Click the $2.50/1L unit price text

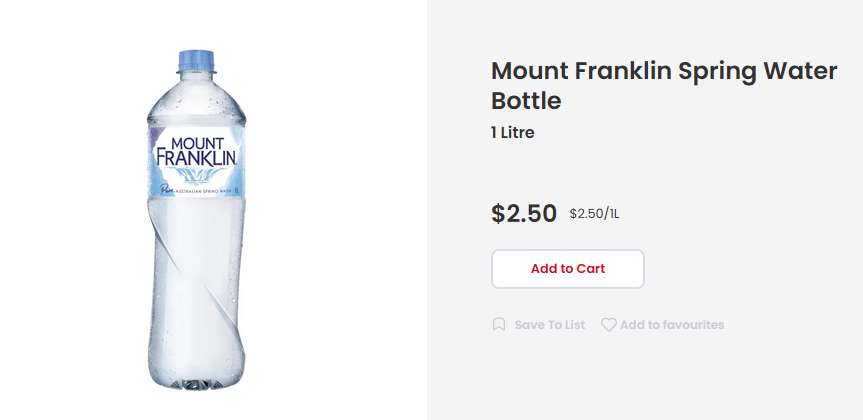click(594, 213)
